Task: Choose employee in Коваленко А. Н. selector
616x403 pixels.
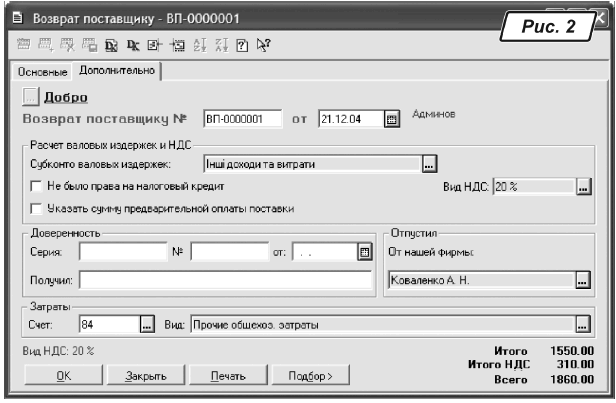Action: tap(583, 282)
